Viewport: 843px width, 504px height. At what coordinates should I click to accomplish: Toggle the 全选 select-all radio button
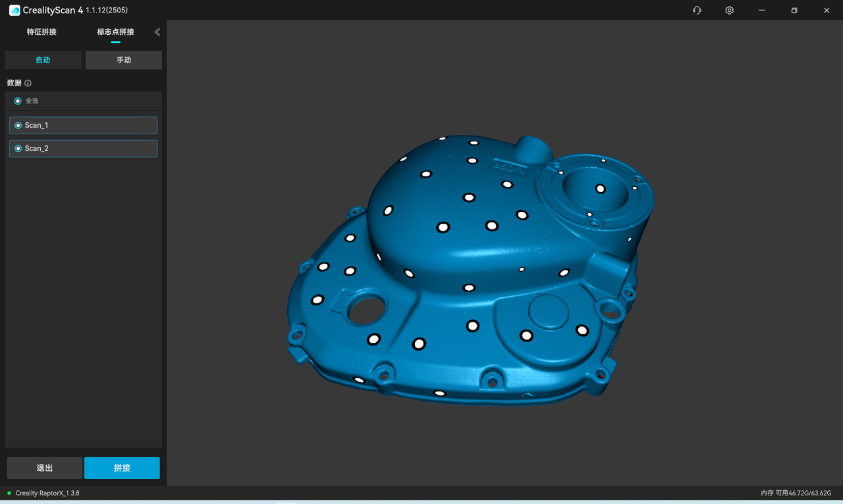click(18, 101)
